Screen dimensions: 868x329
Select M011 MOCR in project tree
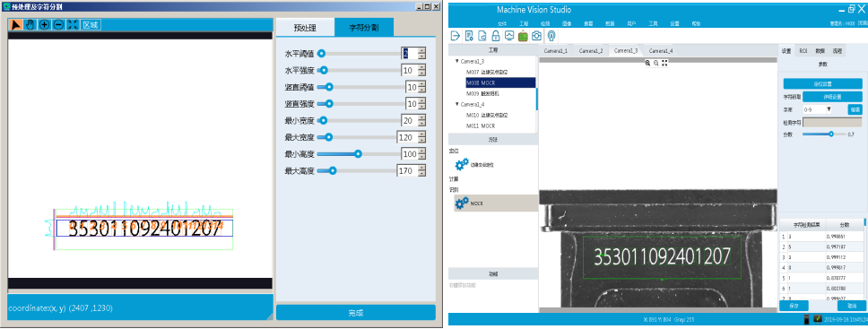[481, 126]
